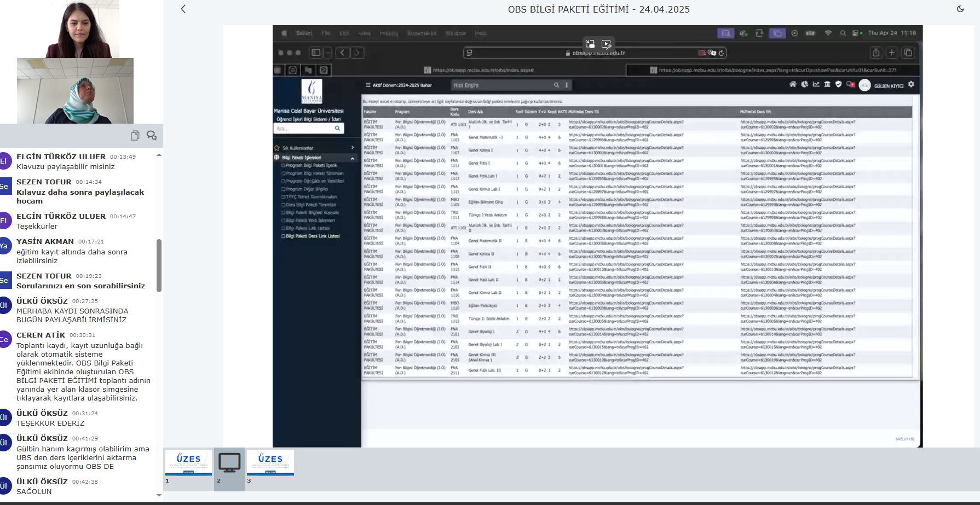Open Spotlight search in macOS menu bar

coord(843,33)
